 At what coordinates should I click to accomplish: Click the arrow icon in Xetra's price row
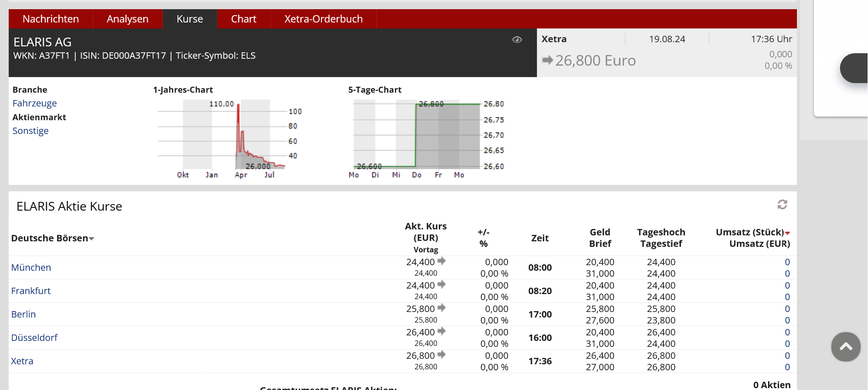point(442,355)
